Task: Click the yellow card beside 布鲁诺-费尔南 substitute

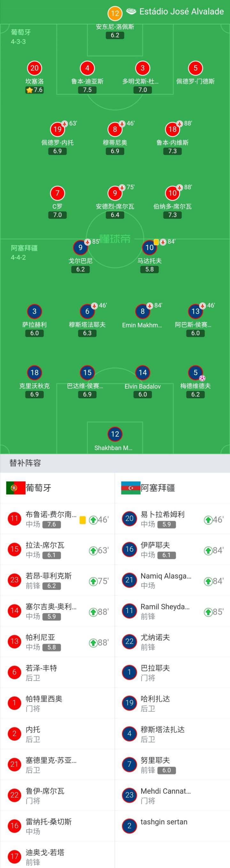Action: (x=82, y=520)
